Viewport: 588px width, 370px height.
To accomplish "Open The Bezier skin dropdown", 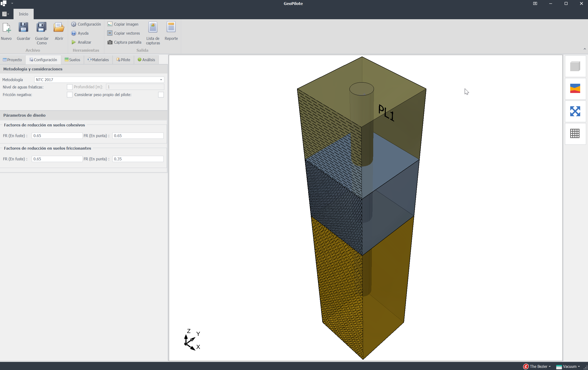I will click(x=539, y=366).
